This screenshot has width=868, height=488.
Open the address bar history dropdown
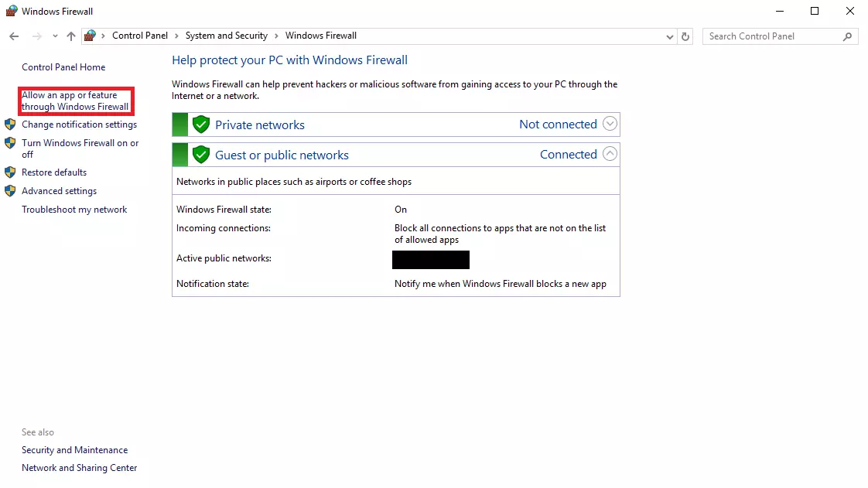click(670, 36)
